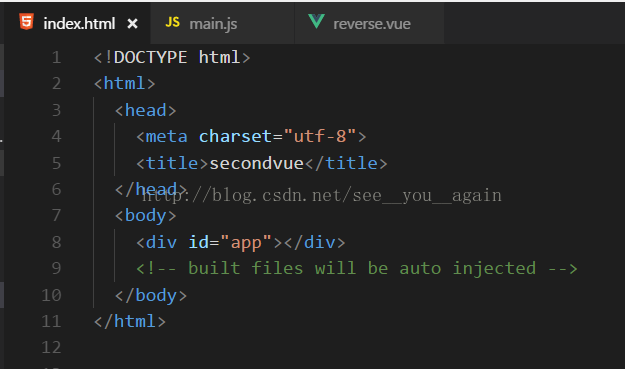
Task: Click line number 8 in the gutter
Action: pyautogui.click(x=56, y=242)
